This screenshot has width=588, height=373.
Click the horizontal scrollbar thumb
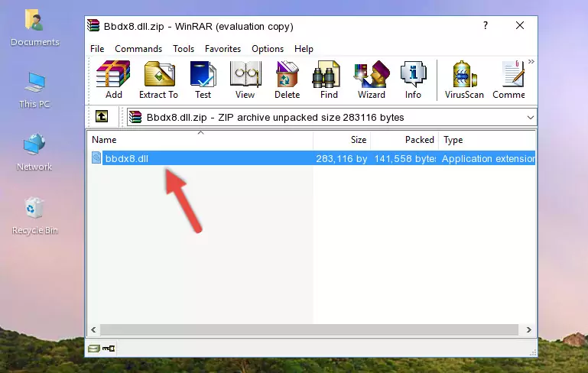click(x=310, y=330)
